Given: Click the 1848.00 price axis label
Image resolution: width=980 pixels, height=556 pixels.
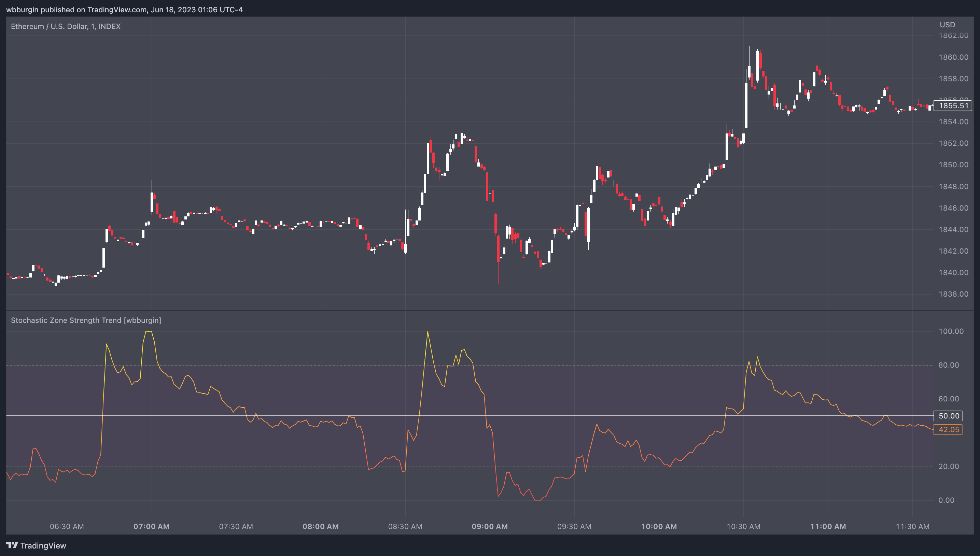Looking at the screenshot, I should click(x=953, y=186).
